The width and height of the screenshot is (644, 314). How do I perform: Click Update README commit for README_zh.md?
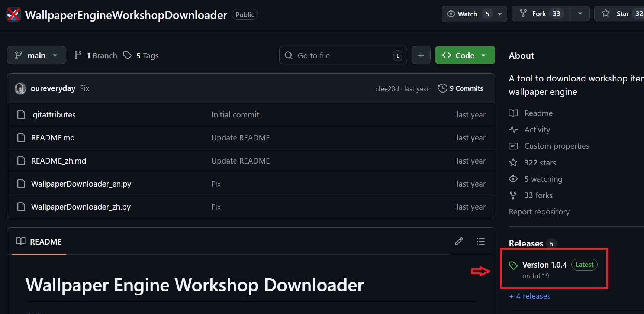[x=241, y=161]
